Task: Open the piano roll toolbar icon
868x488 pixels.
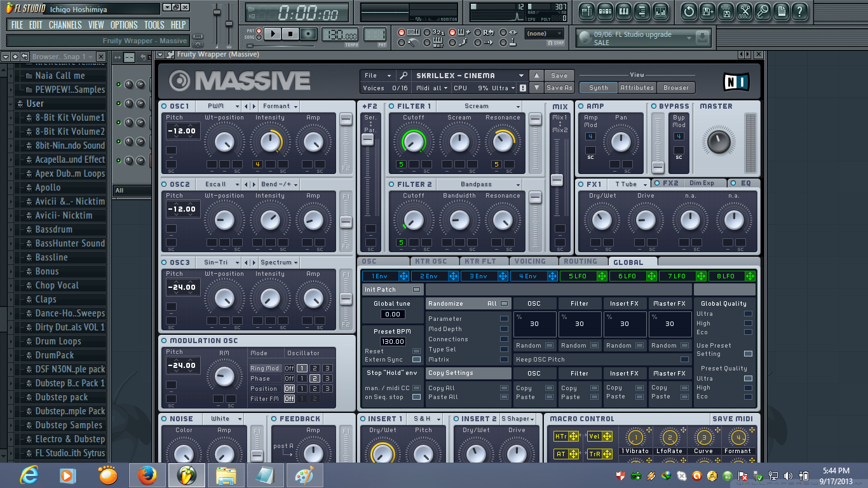Action: tap(623, 11)
